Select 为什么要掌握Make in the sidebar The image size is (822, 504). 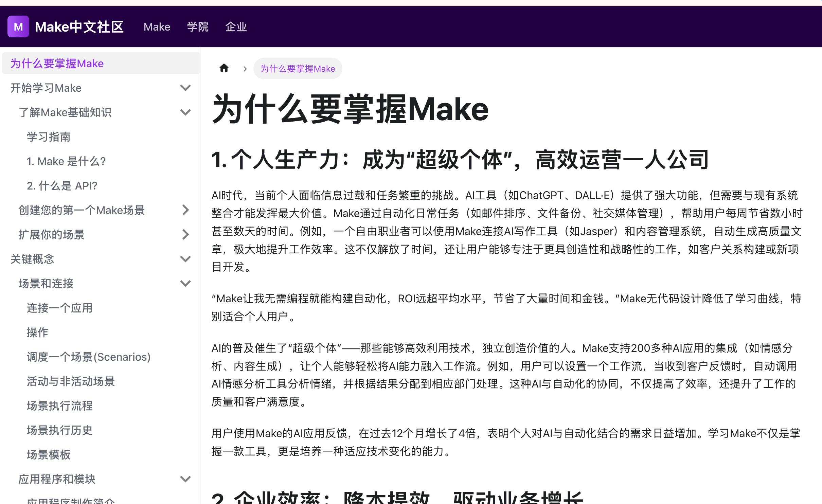57,64
